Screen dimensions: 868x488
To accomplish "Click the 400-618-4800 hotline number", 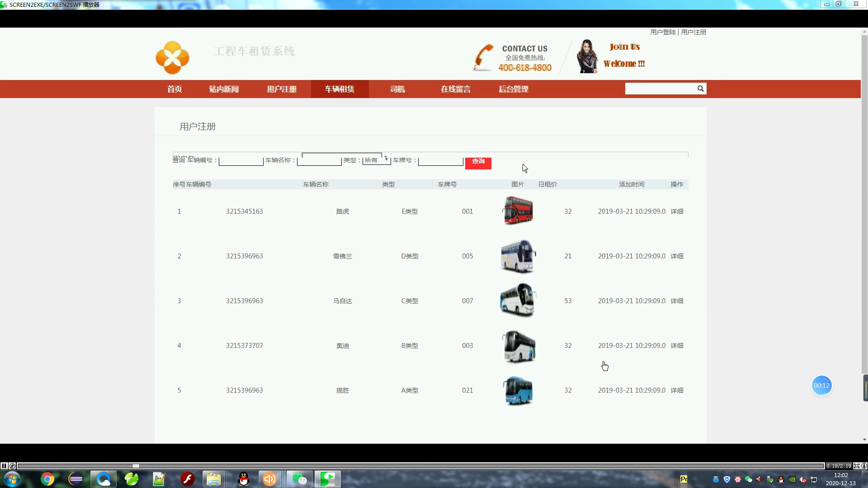I will pos(525,68).
